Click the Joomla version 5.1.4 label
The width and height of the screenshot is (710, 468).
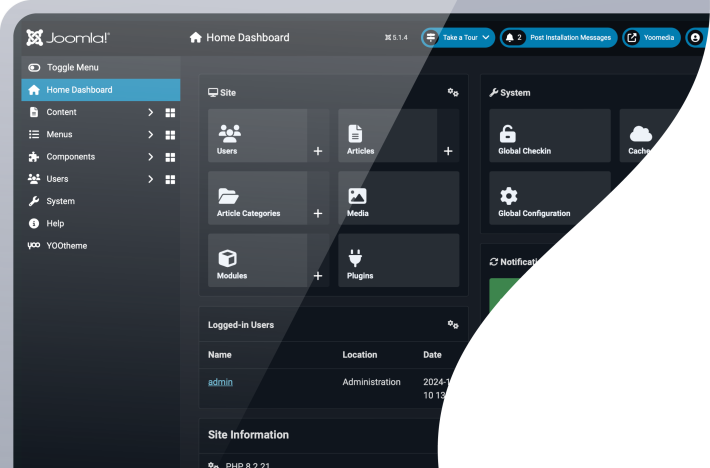pos(396,38)
